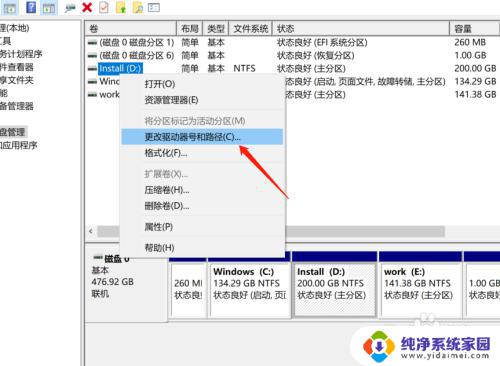Click the 141.38 GB capacity cell

pyautogui.click(x=475, y=94)
